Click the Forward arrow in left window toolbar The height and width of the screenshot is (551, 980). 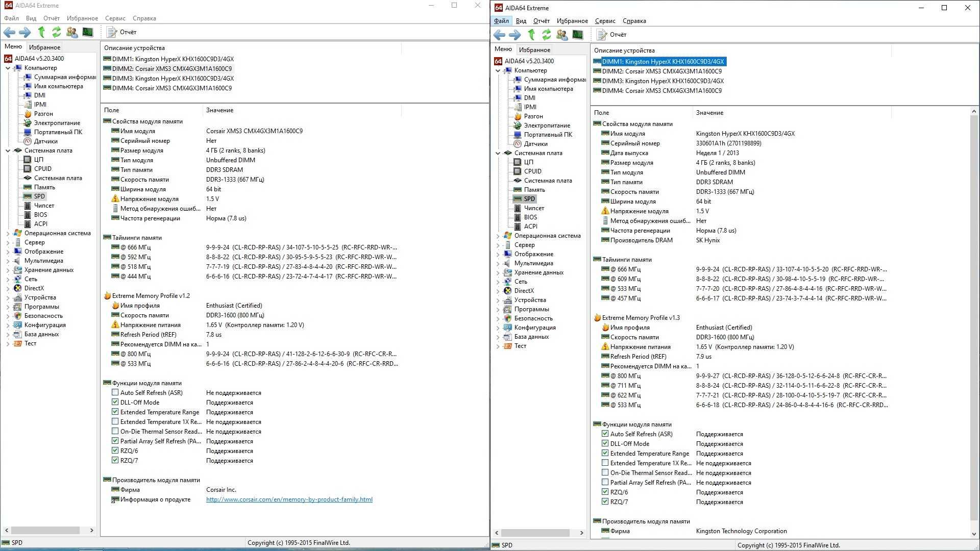[x=24, y=32]
